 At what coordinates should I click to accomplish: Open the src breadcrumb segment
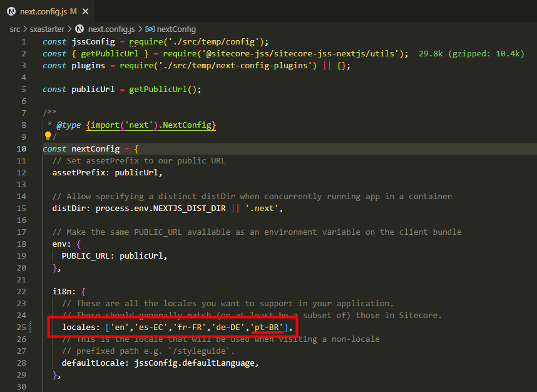point(15,29)
